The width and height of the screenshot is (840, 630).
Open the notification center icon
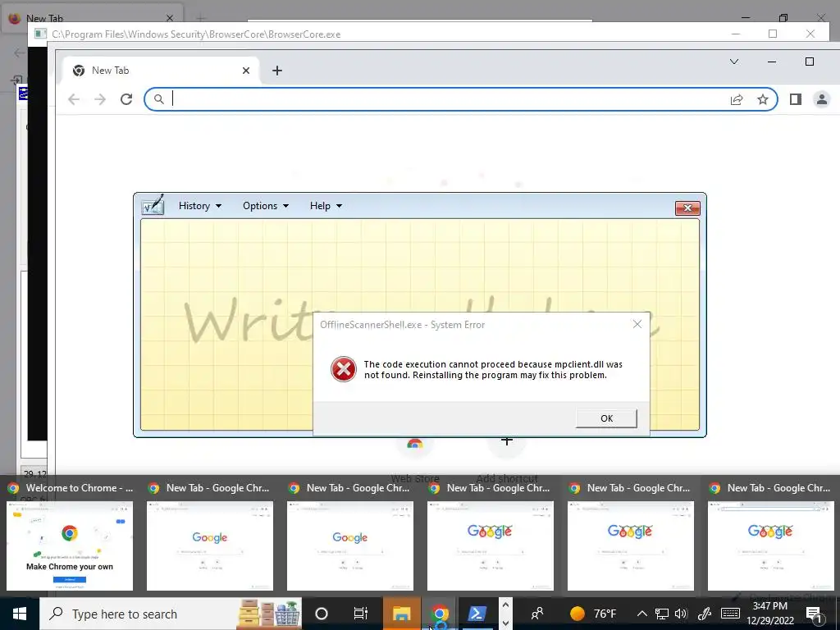pos(814,614)
